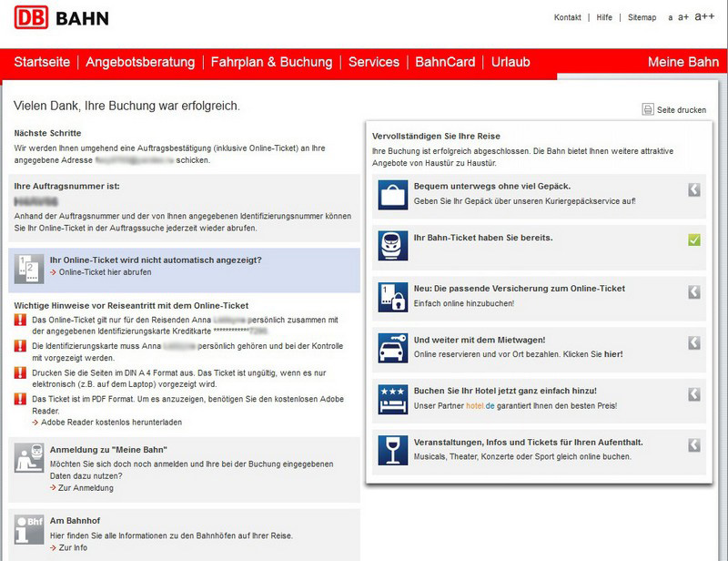Viewport: 728px width, 561px height.
Task: Click the 'Vervollständigen Sie Ihre Reise' heading
Action: click(x=436, y=137)
